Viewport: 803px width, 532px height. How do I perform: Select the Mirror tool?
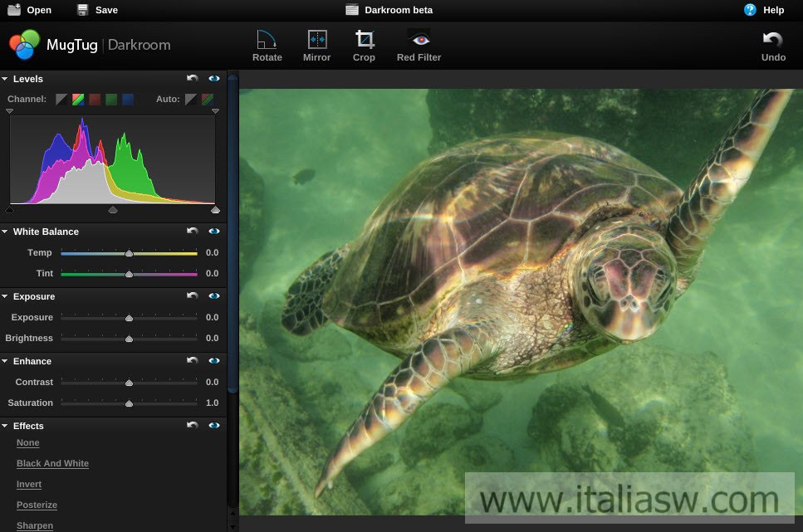click(x=316, y=46)
